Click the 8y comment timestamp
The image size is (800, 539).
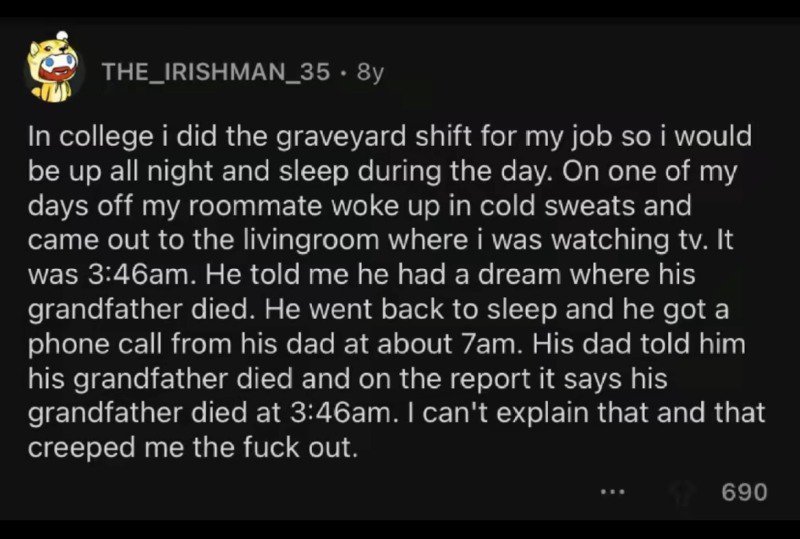point(370,72)
